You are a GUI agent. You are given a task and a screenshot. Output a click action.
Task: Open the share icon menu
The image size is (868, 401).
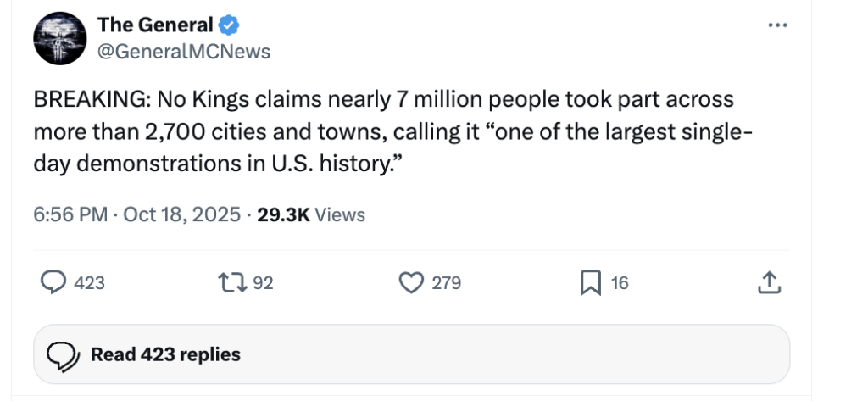[x=768, y=282]
